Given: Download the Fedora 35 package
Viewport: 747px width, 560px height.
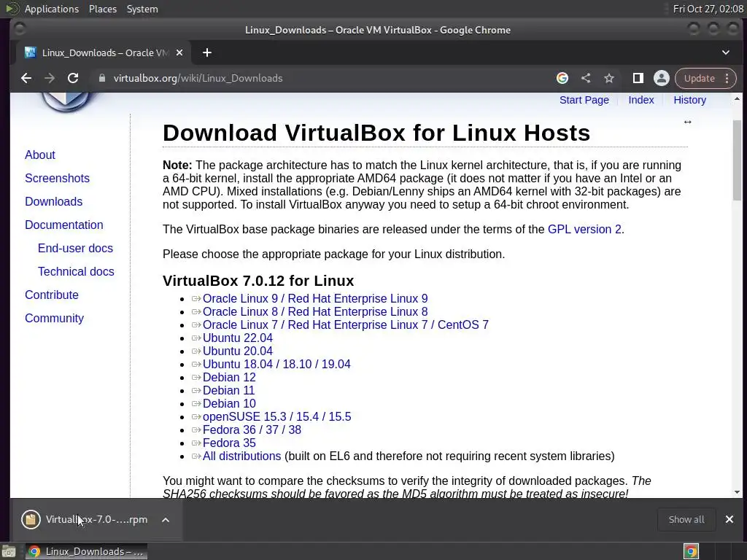Looking at the screenshot, I should point(229,443).
